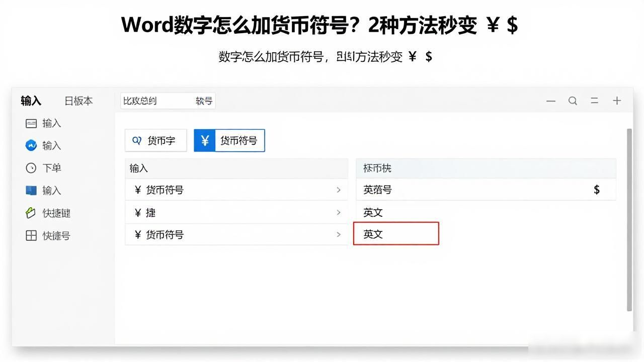This screenshot has height=362, width=644.
Task: Expand the chevron on the first ¥ 货币符号 row
Action: click(339, 190)
